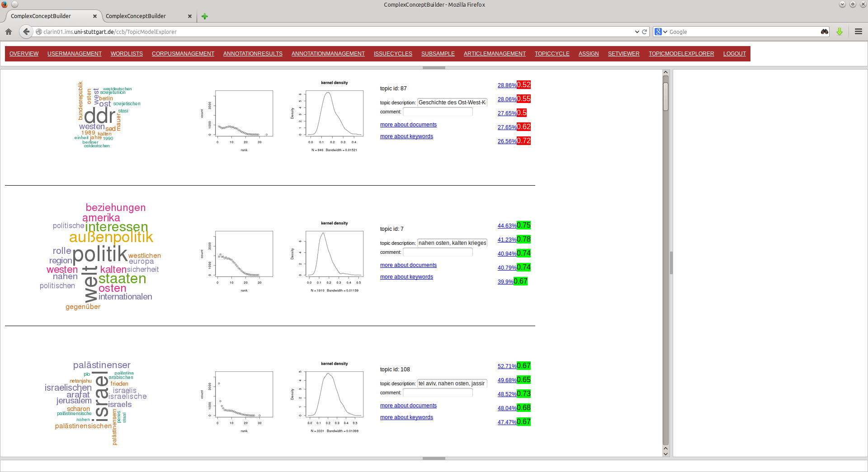Navigate to ANNOTATIONRESULTS
The width and height of the screenshot is (868, 472).
coord(253,54)
